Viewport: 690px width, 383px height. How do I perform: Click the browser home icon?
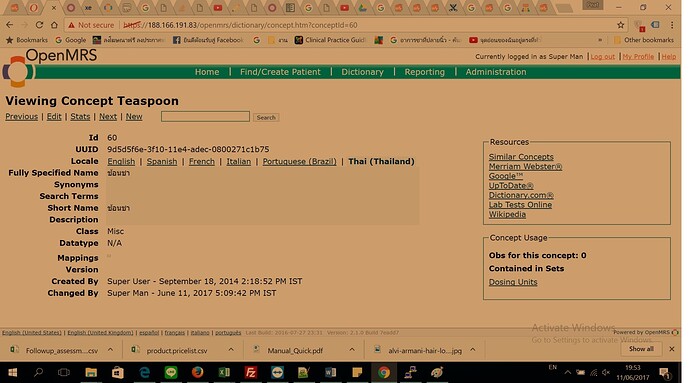pos(54,25)
